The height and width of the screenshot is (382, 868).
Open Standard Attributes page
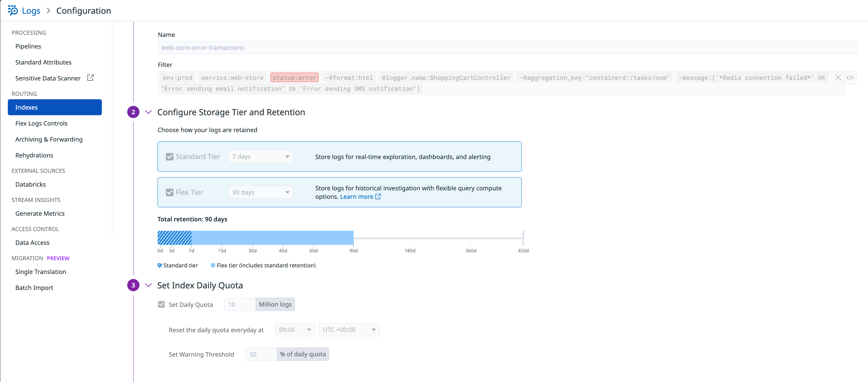pyautogui.click(x=43, y=62)
